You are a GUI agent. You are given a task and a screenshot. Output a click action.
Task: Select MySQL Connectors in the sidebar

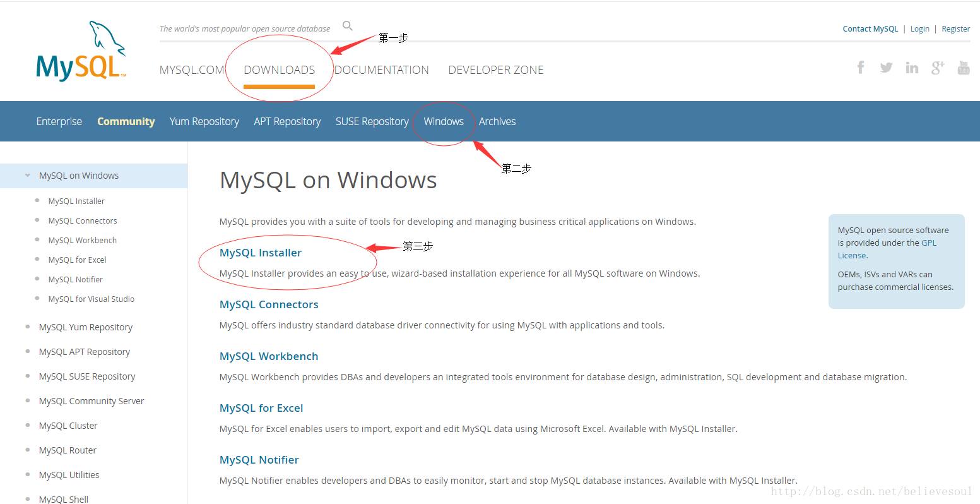pyautogui.click(x=83, y=220)
